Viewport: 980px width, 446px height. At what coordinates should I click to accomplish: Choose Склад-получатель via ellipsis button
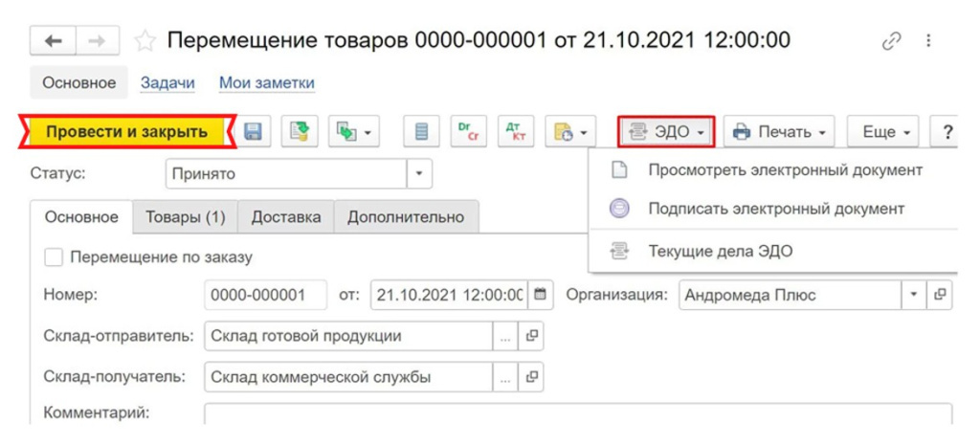click(x=505, y=377)
